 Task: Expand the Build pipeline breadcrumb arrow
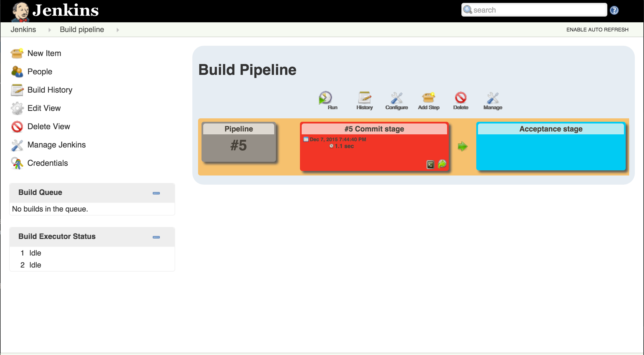point(118,30)
